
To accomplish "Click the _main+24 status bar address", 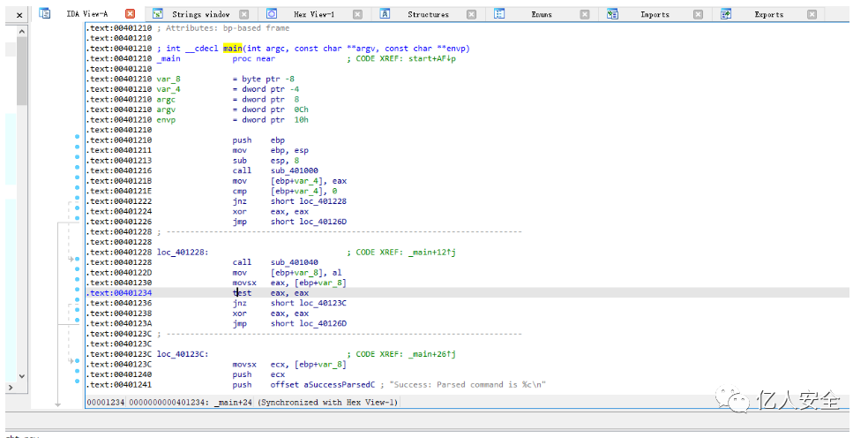I will pyautogui.click(x=233, y=403).
